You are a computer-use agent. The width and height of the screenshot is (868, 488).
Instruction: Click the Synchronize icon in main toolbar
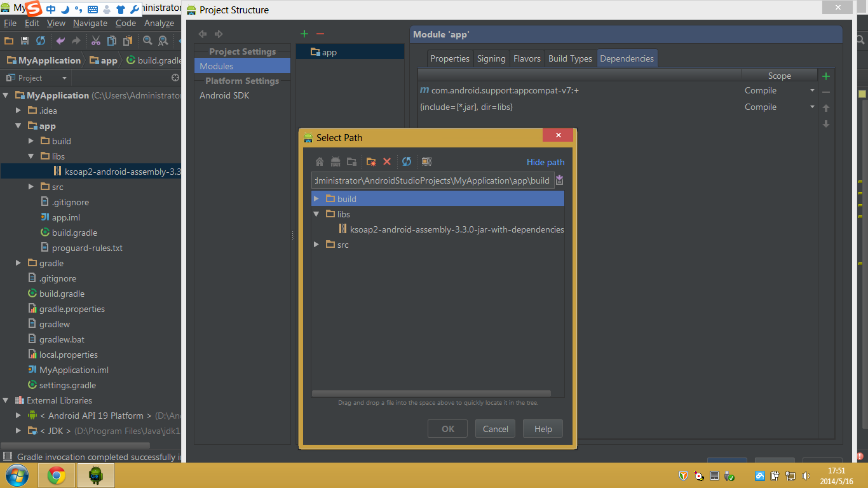(x=41, y=41)
